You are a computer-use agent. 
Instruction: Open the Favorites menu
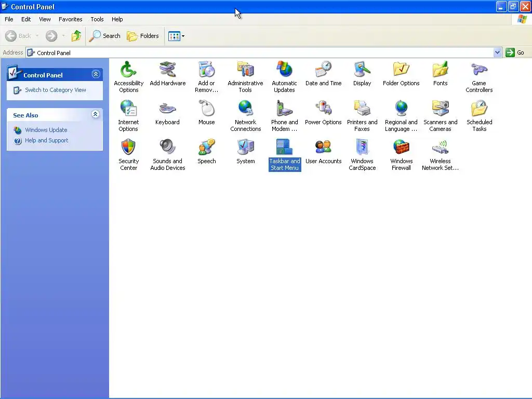point(70,19)
